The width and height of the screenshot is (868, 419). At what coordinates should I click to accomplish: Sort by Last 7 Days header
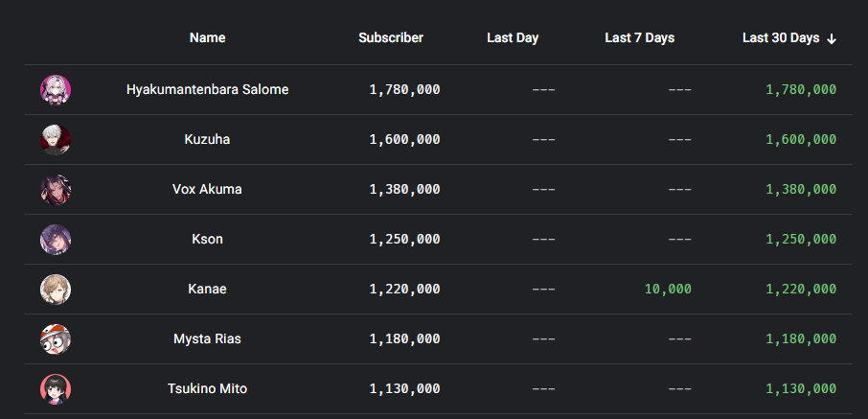[640, 38]
